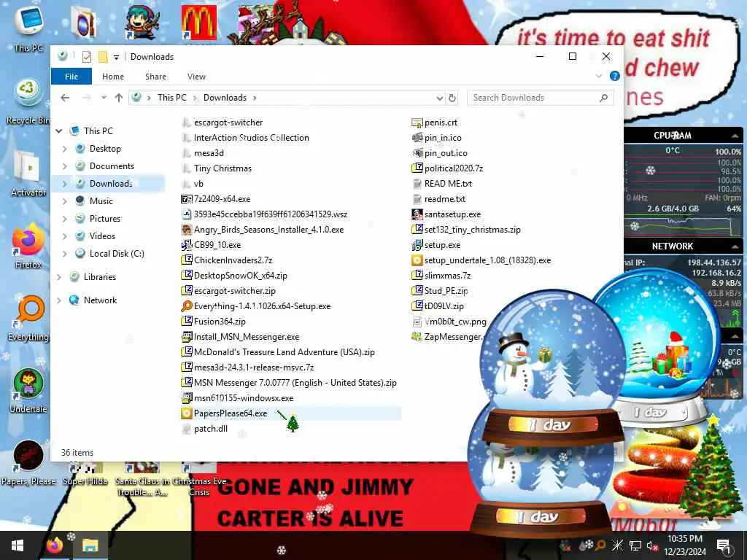Image resolution: width=747 pixels, height=560 pixels.
Task: Launch the Papers, Please desktop shortcut
Action: point(28,462)
